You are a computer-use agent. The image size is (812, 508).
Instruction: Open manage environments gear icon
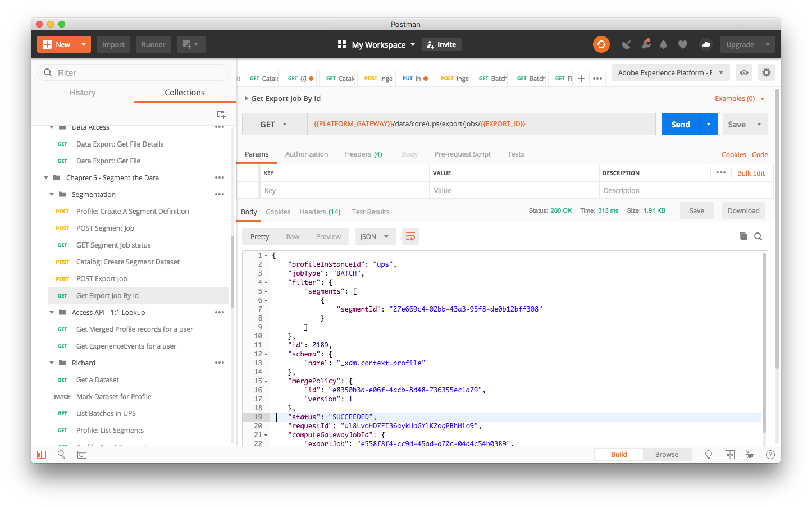click(x=767, y=72)
